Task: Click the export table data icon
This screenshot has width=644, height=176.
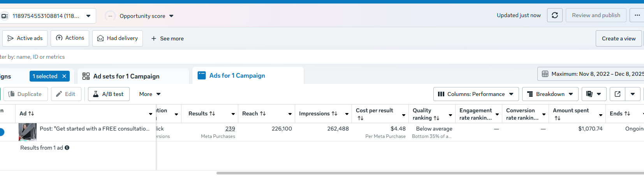Action: click(x=618, y=94)
